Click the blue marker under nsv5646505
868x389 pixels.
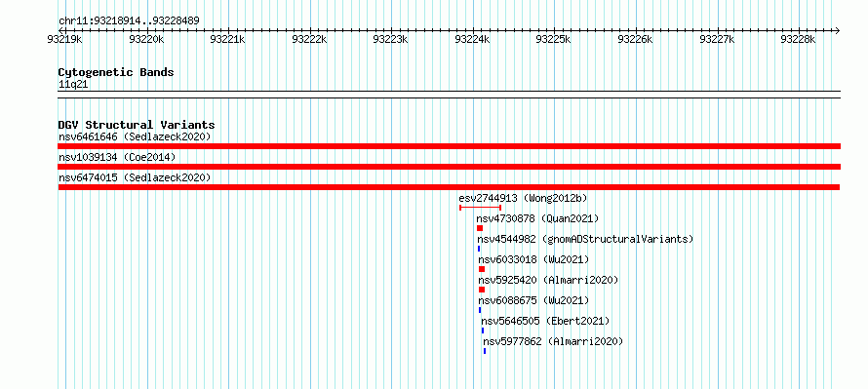pyautogui.click(x=483, y=331)
